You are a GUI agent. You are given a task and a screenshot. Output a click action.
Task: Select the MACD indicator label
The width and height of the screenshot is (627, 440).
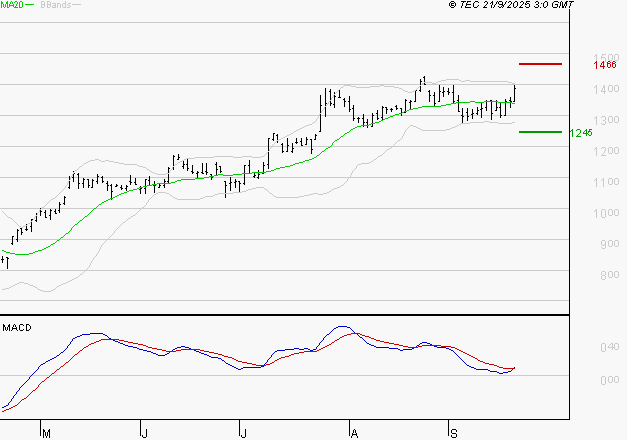point(17,328)
